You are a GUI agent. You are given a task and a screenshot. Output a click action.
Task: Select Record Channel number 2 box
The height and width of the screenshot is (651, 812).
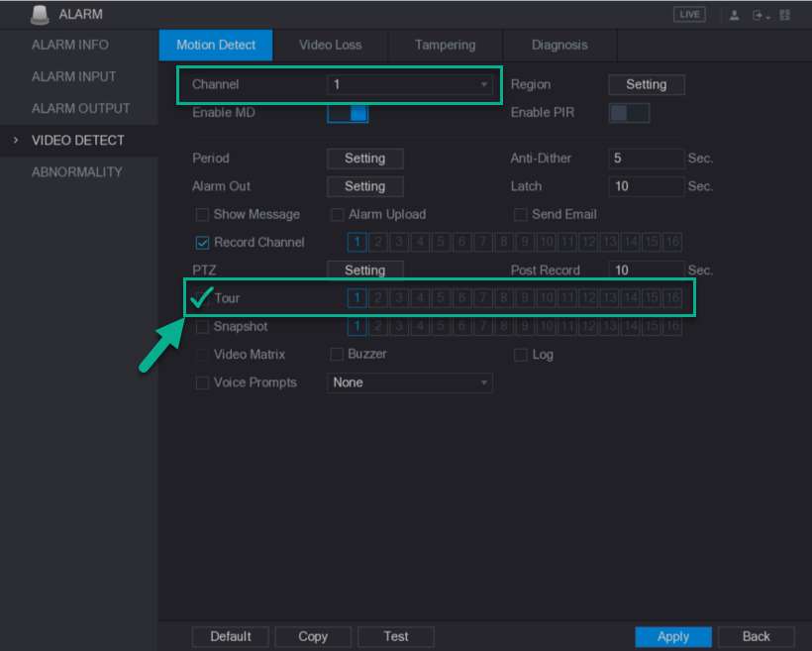tap(378, 242)
